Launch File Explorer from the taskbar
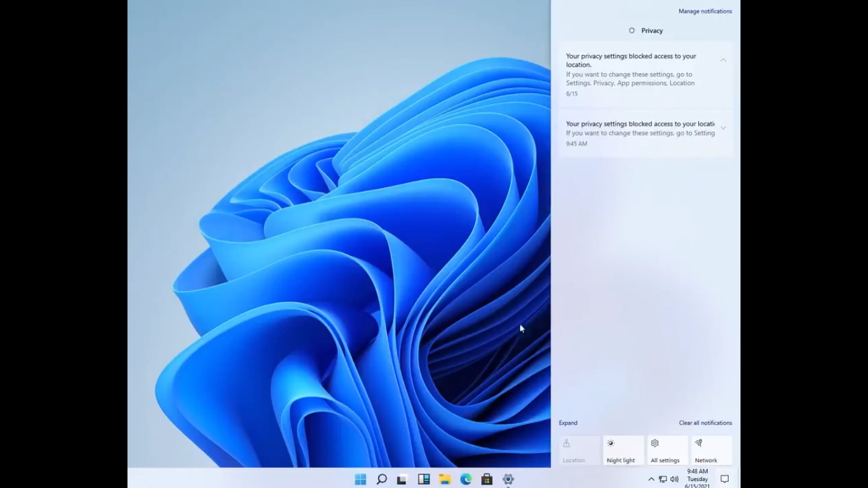Image resolution: width=868 pixels, height=488 pixels. pyautogui.click(x=445, y=479)
